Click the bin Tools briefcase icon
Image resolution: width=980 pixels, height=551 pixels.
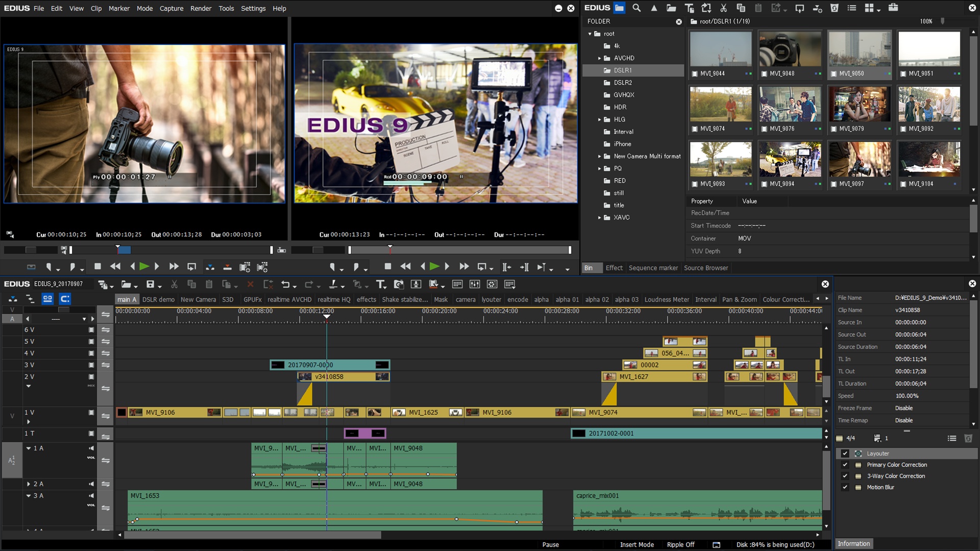coord(893,8)
